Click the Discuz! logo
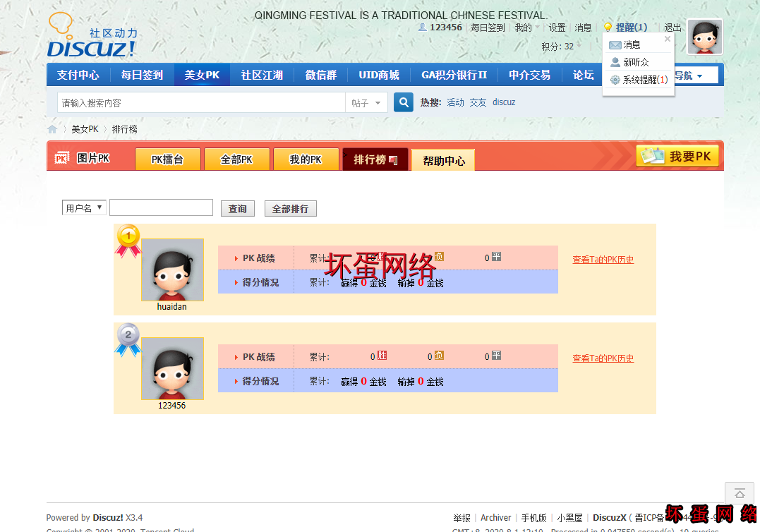This screenshot has width=760, height=532. (92, 35)
